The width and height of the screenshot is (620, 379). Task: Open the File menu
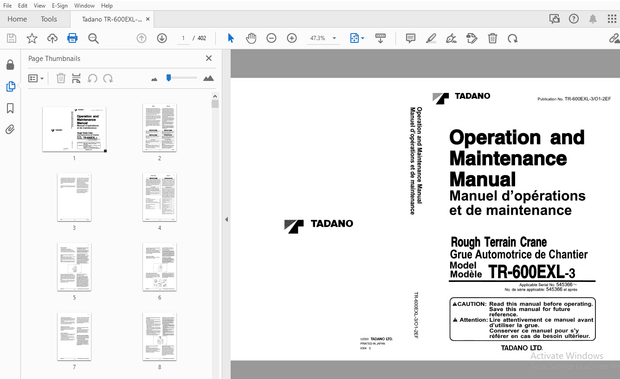pyautogui.click(x=7, y=6)
